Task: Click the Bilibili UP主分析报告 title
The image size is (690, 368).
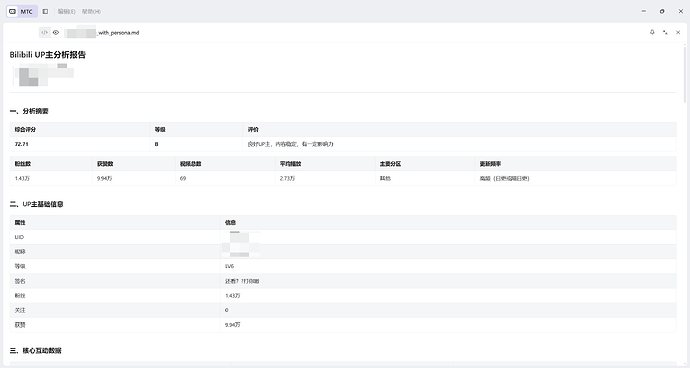Action: point(48,55)
